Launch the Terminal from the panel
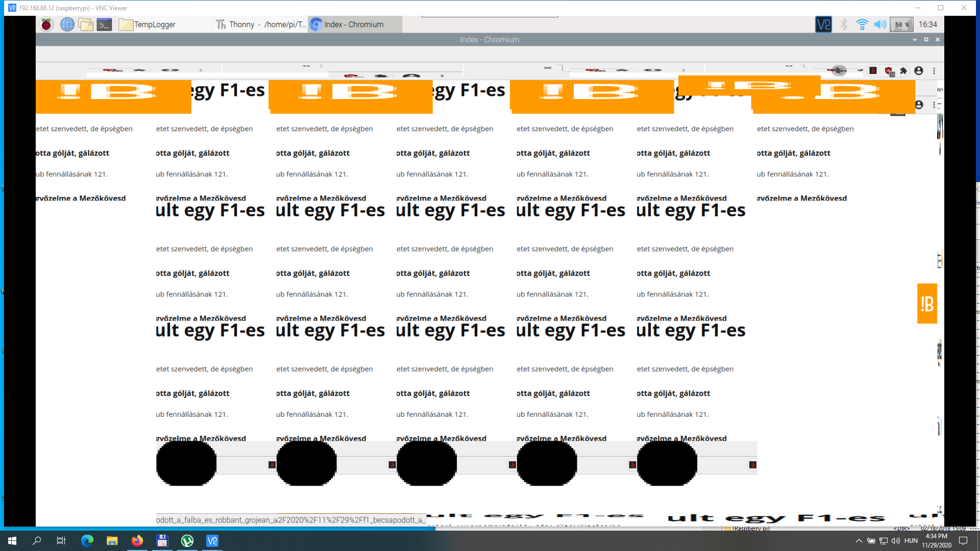 pos(105,24)
